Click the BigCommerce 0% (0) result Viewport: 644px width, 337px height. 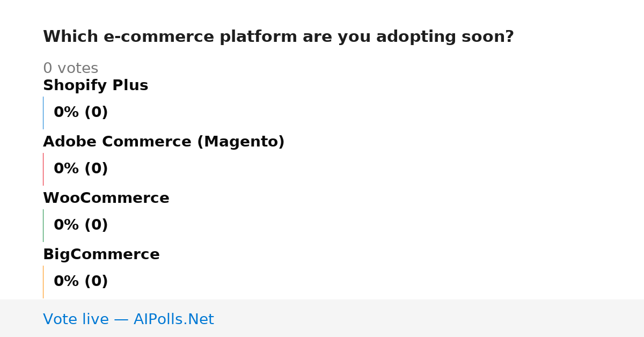tap(81, 281)
